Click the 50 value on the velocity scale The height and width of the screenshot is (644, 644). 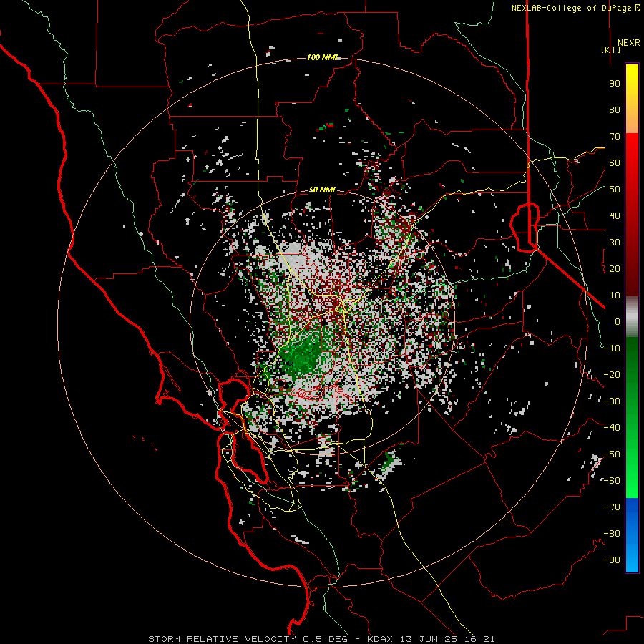point(615,190)
